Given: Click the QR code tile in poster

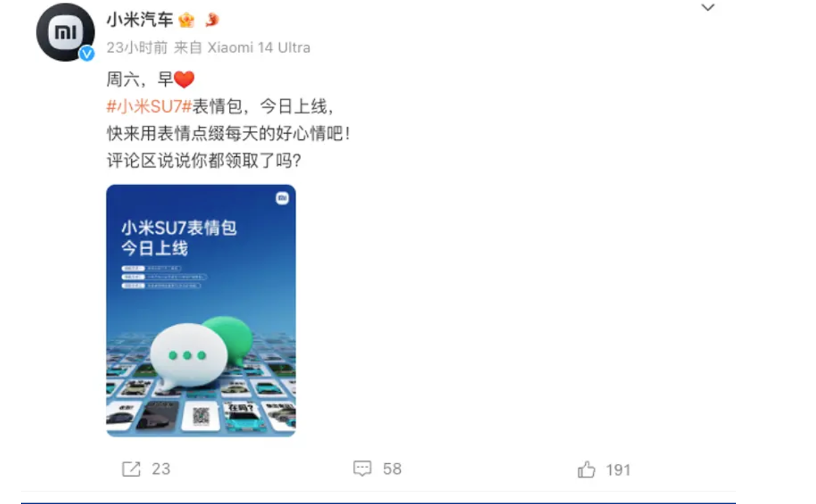Looking at the screenshot, I should 200,416.
